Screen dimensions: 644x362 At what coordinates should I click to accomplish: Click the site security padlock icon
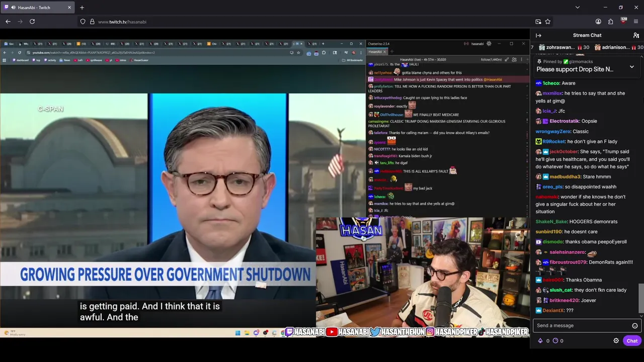(92, 22)
